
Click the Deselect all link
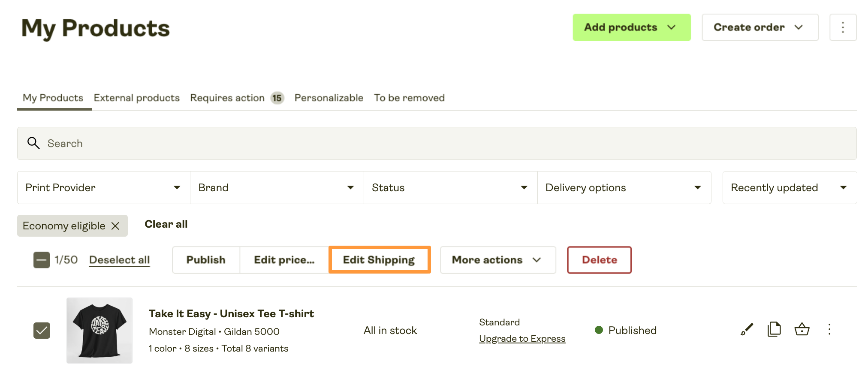119,259
